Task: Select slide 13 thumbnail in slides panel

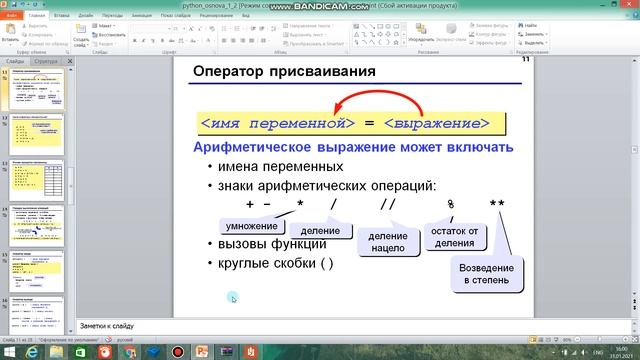Action: pyautogui.click(x=36, y=180)
